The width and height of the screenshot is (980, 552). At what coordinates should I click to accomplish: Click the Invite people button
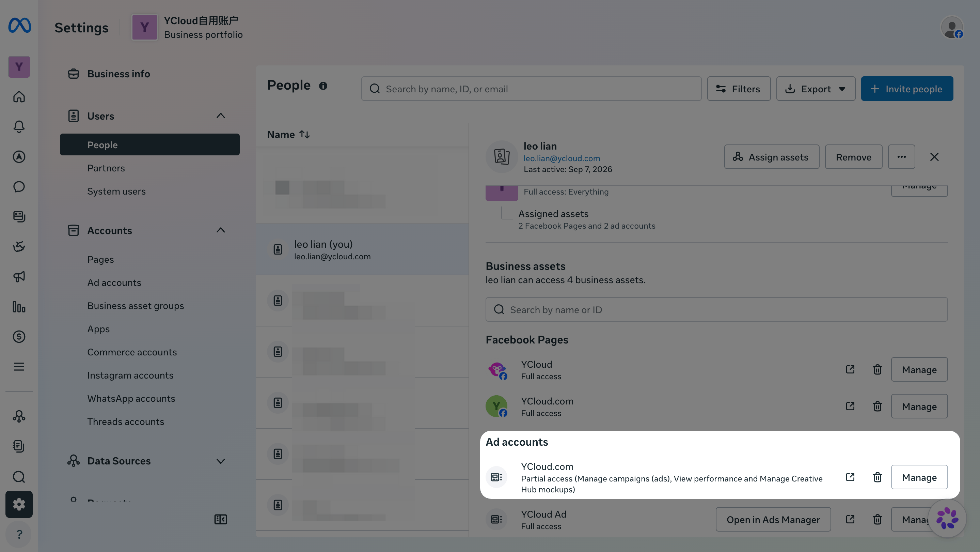click(x=907, y=89)
